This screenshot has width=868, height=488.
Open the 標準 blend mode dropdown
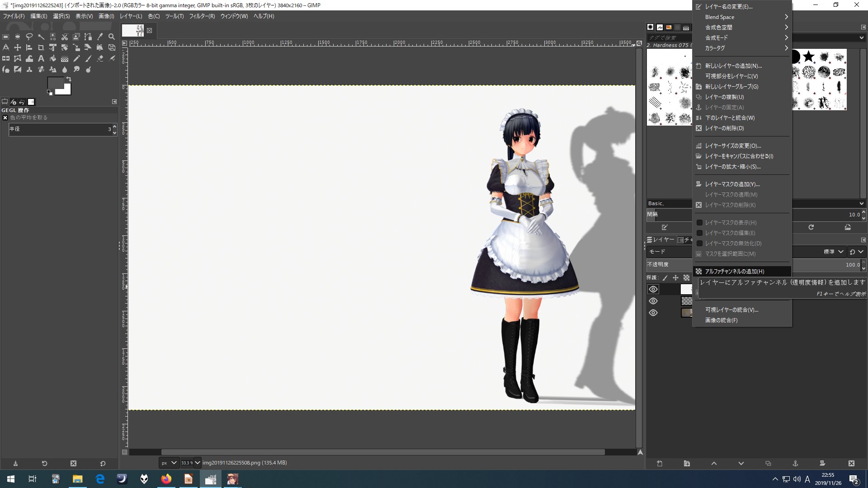(831, 251)
